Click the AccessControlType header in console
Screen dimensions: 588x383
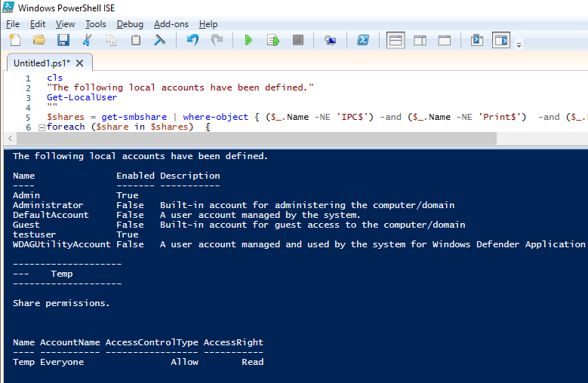[152, 342]
